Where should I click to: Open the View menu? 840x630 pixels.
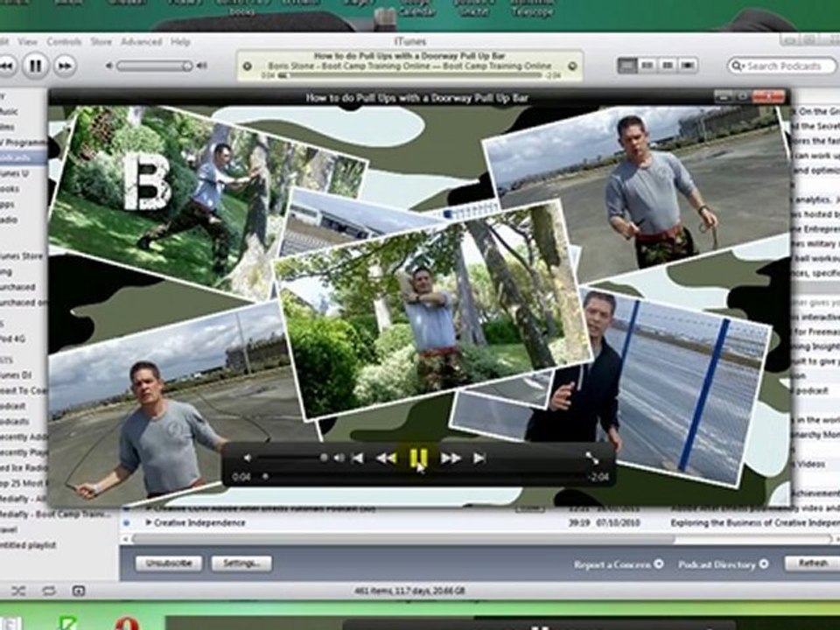coord(27,41)
